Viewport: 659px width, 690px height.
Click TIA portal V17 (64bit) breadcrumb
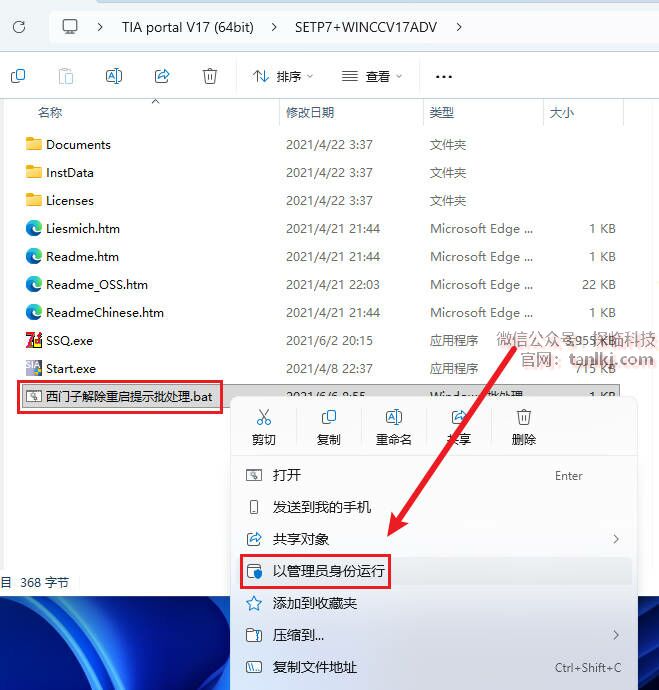click(188, 27)
